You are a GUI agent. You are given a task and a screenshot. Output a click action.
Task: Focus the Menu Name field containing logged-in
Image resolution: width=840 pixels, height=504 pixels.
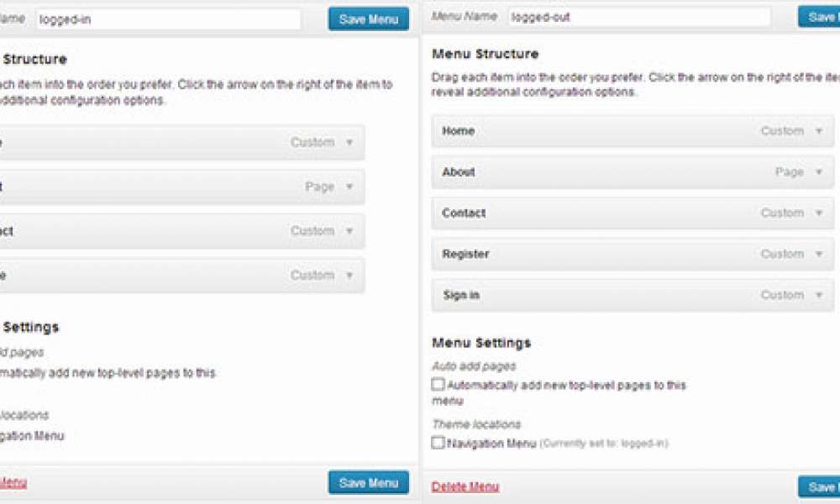[168, 18]
